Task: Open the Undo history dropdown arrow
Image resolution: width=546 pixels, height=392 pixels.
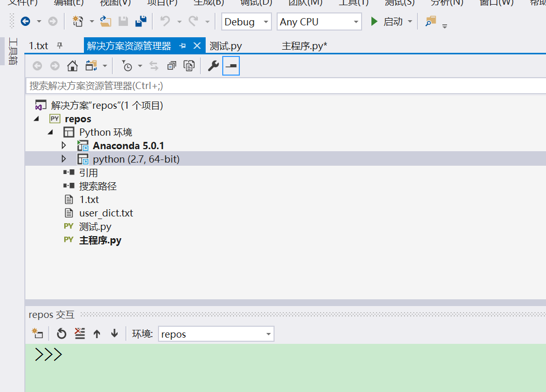Action: coord(179,22)
